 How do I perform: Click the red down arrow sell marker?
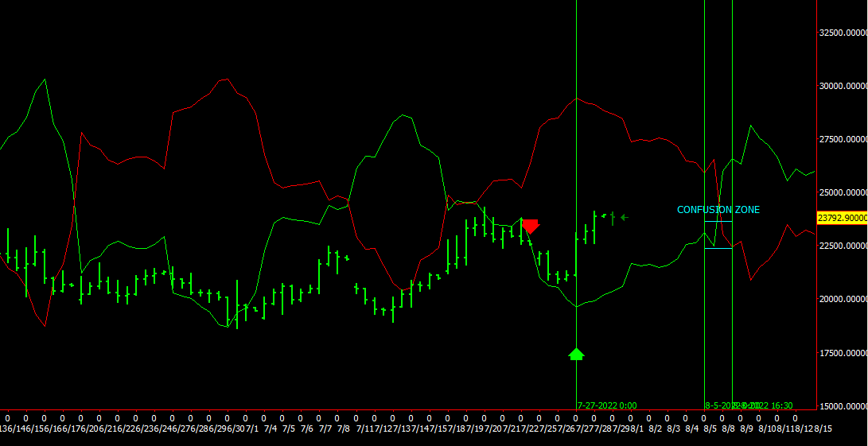(531, 227)
